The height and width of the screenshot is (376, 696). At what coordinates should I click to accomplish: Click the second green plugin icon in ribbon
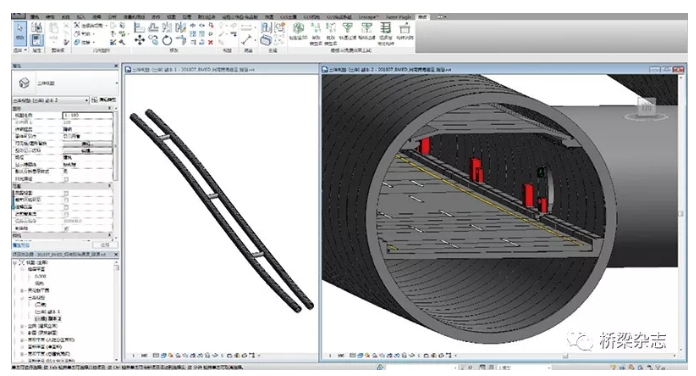pos(316,29)
